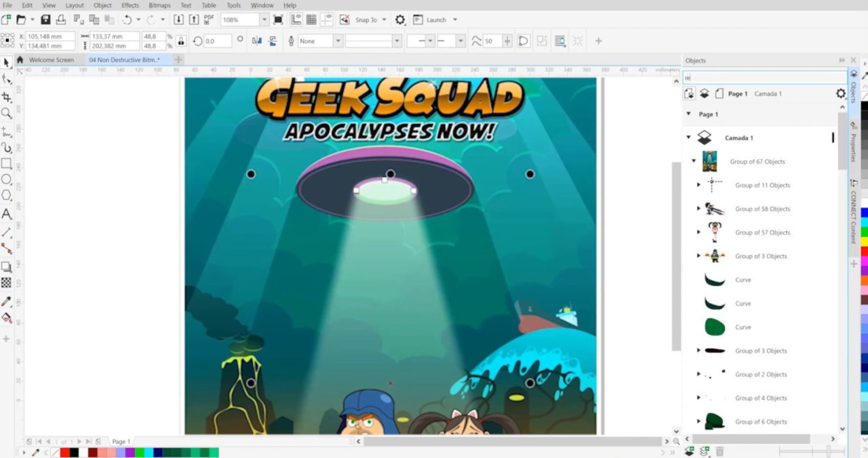The width and height of the screenshot is (868, 458).
Task: Click the Export icon
Action: click(x=194, y=20)
